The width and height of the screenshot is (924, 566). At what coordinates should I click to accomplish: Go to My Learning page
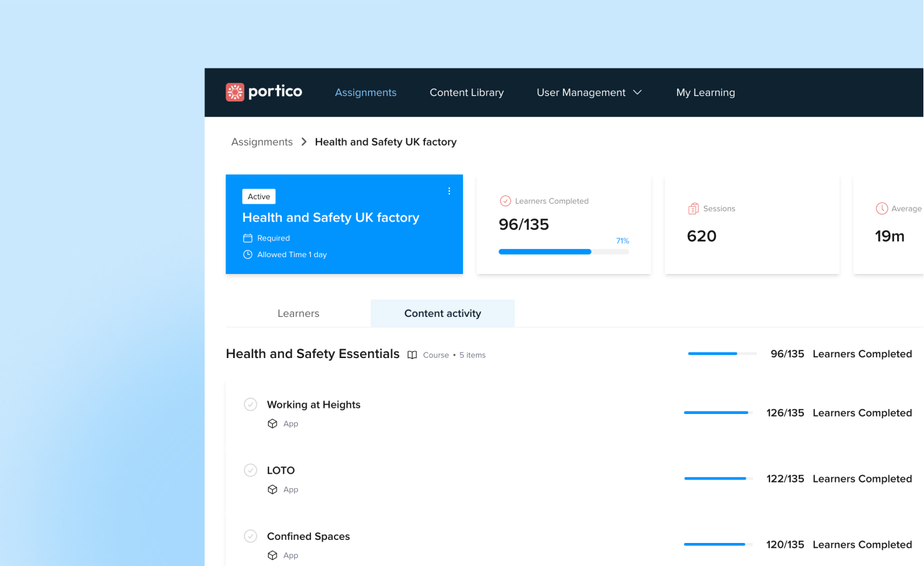(x=705, y=92)
